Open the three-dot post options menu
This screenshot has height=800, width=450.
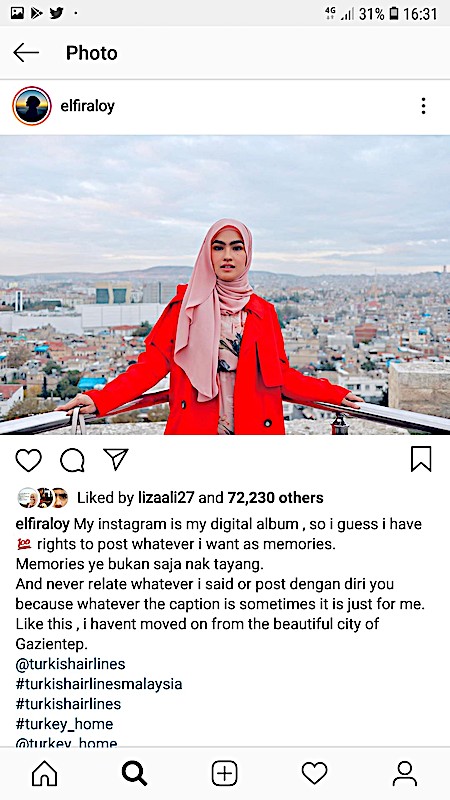click(423, 106)
